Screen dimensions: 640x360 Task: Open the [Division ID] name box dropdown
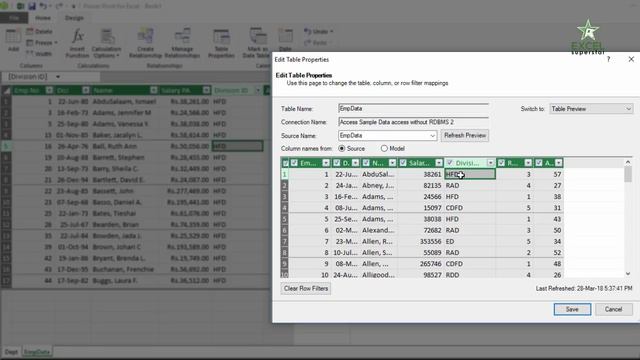coord(58,77)
